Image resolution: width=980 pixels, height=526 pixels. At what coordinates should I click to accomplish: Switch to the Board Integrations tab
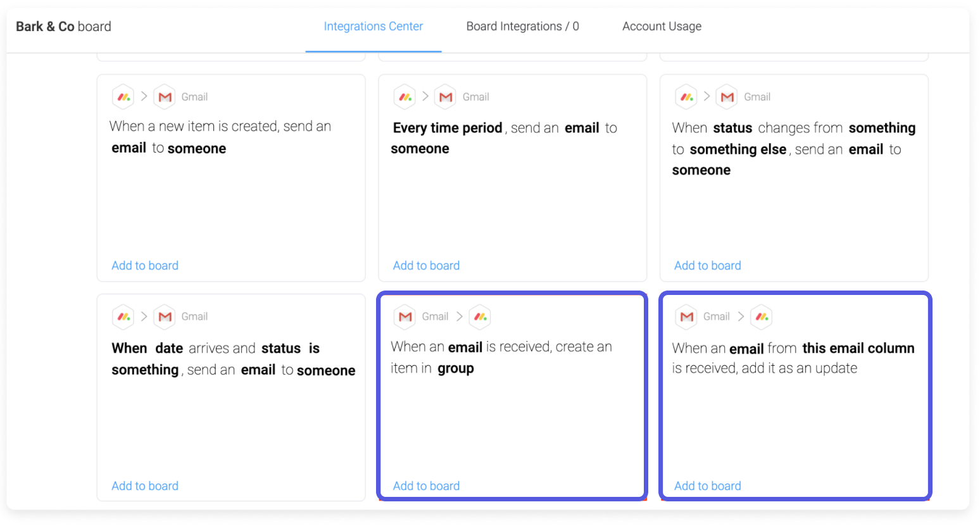click(x=522, y=26)
